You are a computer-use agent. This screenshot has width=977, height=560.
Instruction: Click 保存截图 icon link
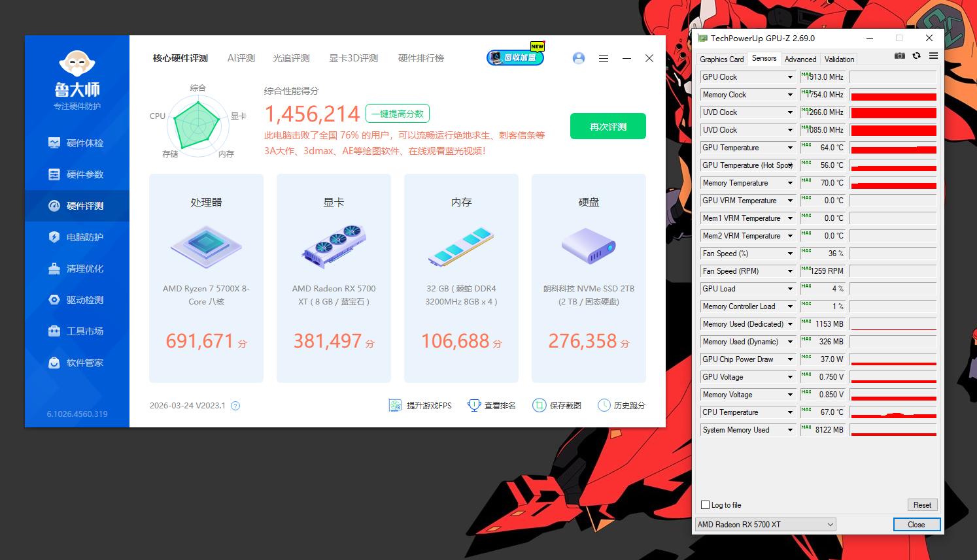click(557, 405)
